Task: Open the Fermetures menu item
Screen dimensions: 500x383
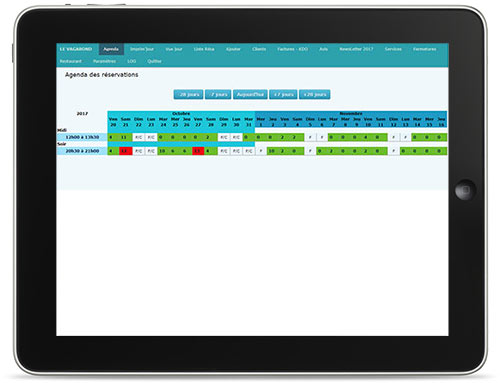Action: tap(425, 49)
